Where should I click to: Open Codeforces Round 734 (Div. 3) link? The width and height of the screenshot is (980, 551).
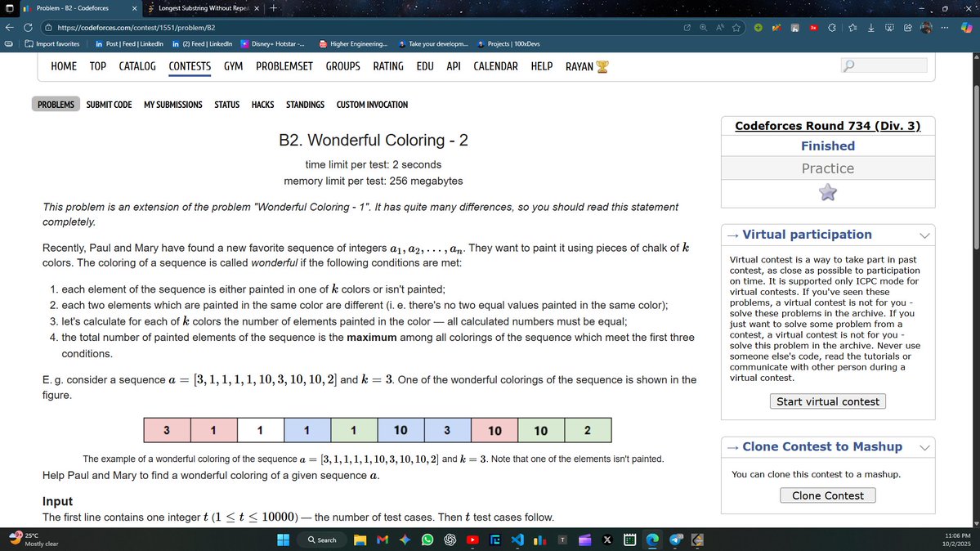tap(827, 126)
